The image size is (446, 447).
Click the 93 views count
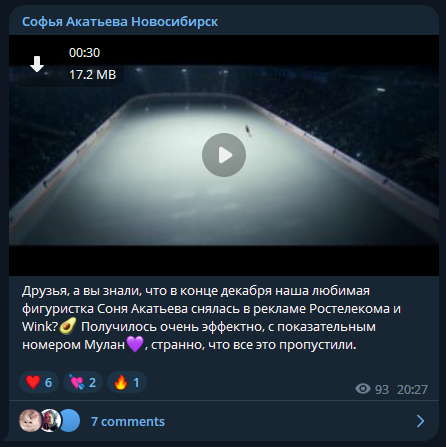tap(382, 389)
